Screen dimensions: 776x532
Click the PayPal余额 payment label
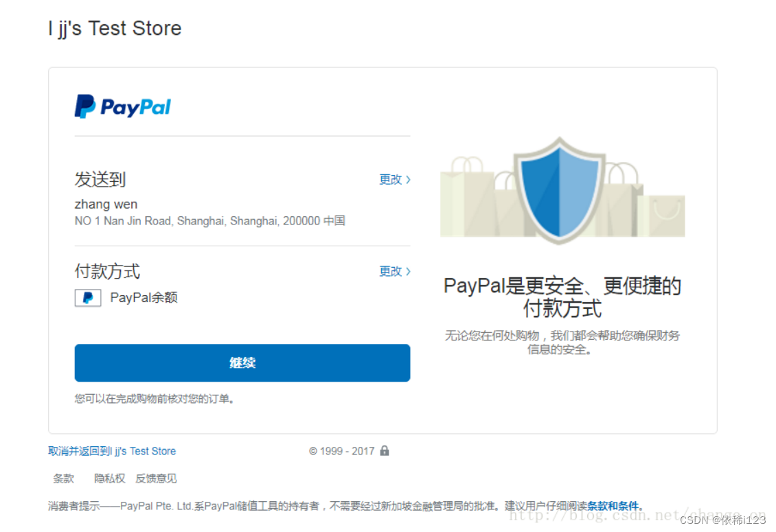coord(144,297)
